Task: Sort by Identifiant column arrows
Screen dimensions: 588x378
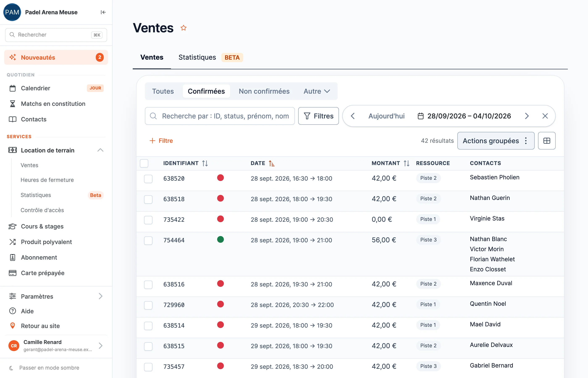Action: 205,163
